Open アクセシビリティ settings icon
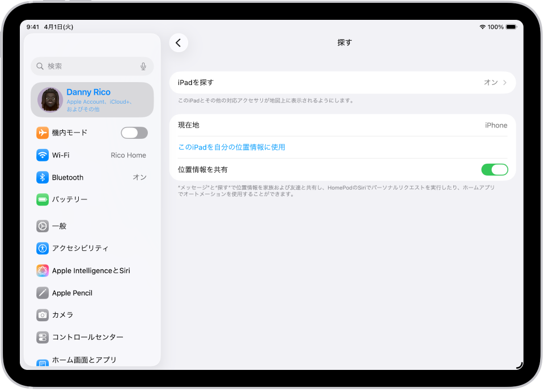Viewport: 544px width, 392px height. [42, 248]
